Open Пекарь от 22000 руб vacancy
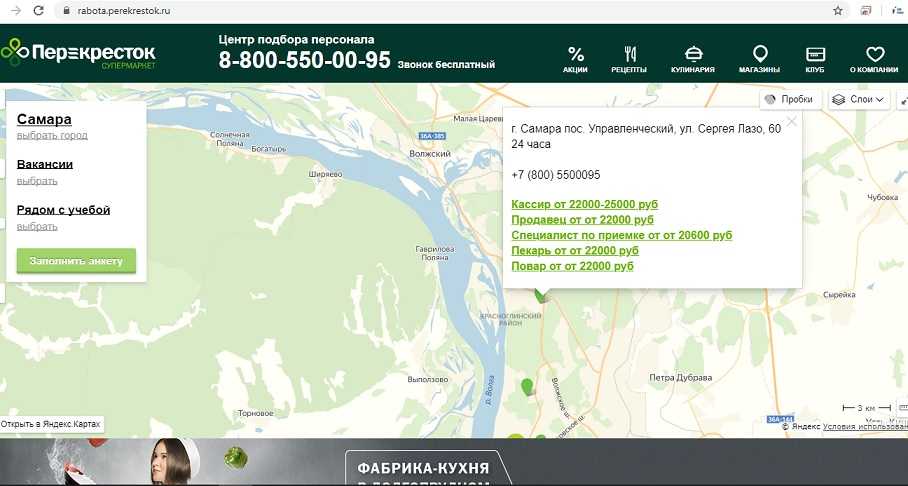 point(574,250)
